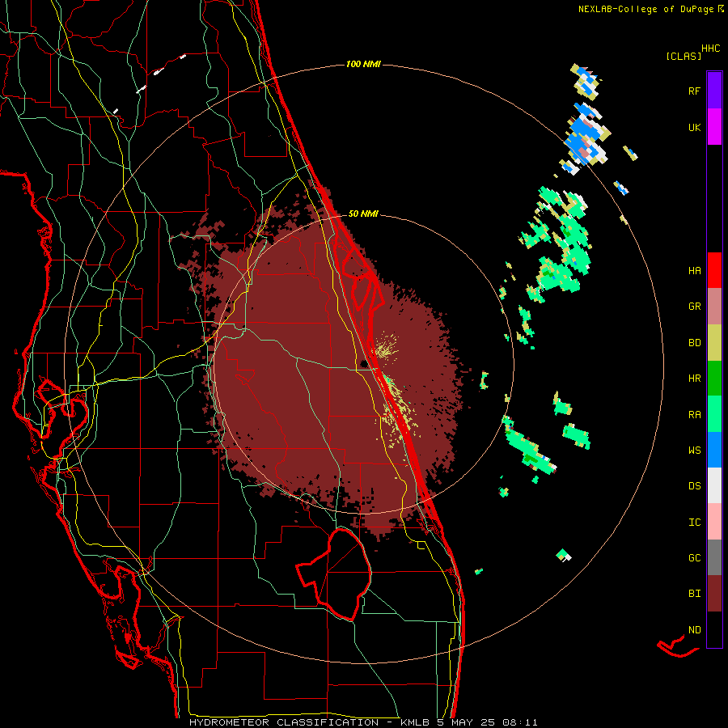Click the 'WS' legend label
The image size is (728, 728).
pyautogui.click(x=694, y=451)
